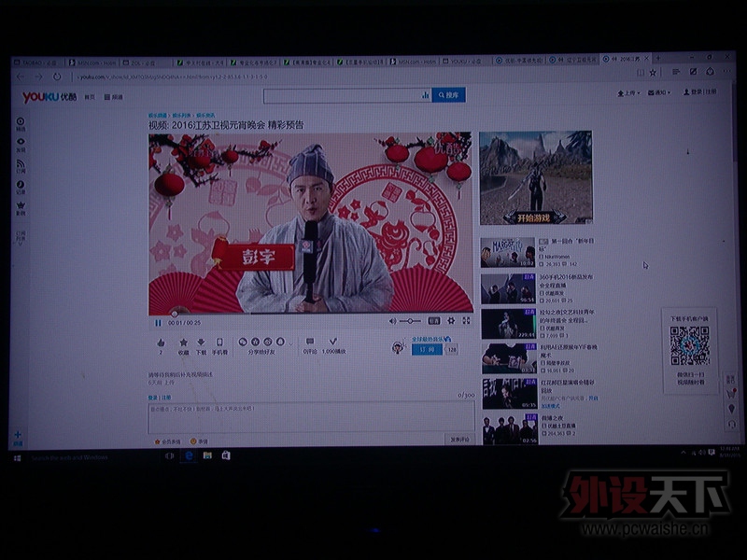Refresh the page with reload icon

point(57,77)
